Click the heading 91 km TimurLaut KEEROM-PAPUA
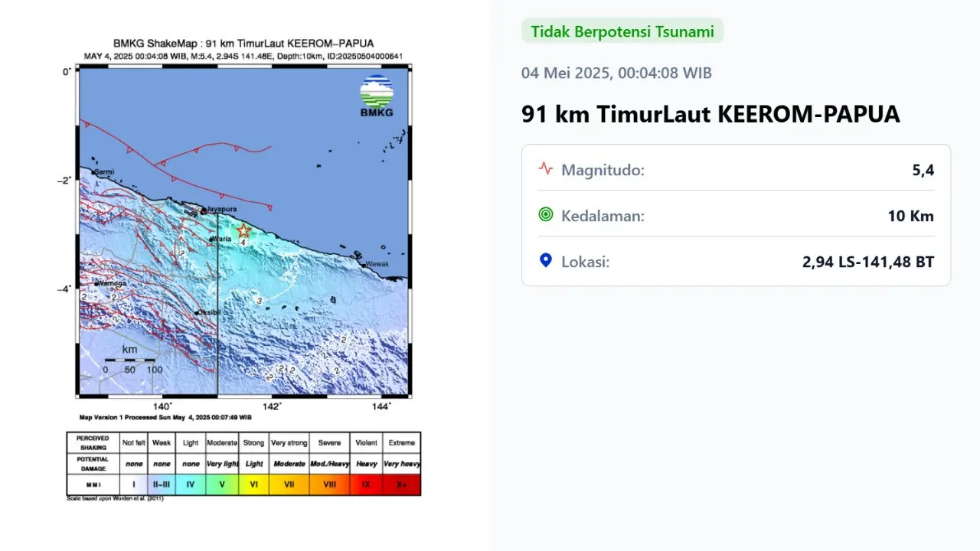The height and width of the screenshot is (551, 980). pyautogui.click(x=710, y=114)
